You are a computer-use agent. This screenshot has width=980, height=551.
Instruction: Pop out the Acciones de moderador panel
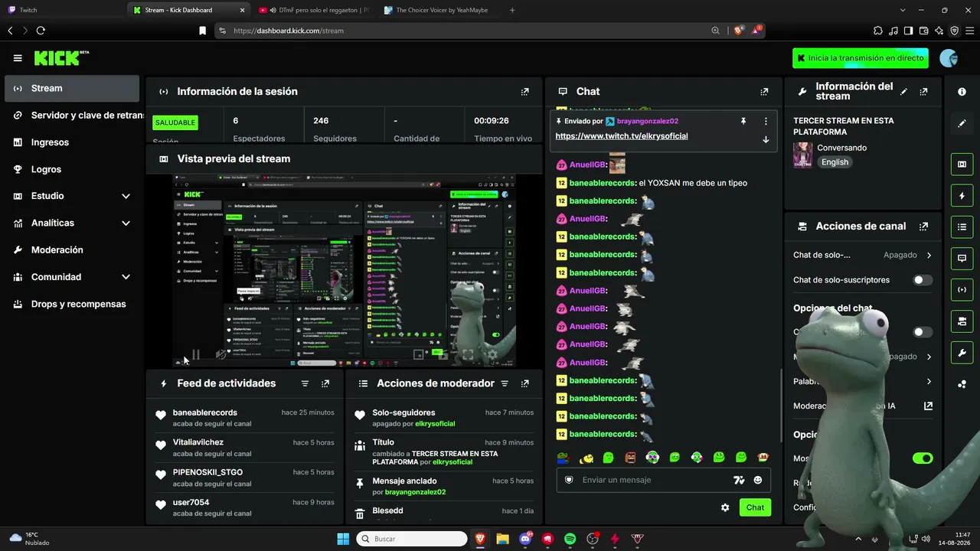coord(524,383)
